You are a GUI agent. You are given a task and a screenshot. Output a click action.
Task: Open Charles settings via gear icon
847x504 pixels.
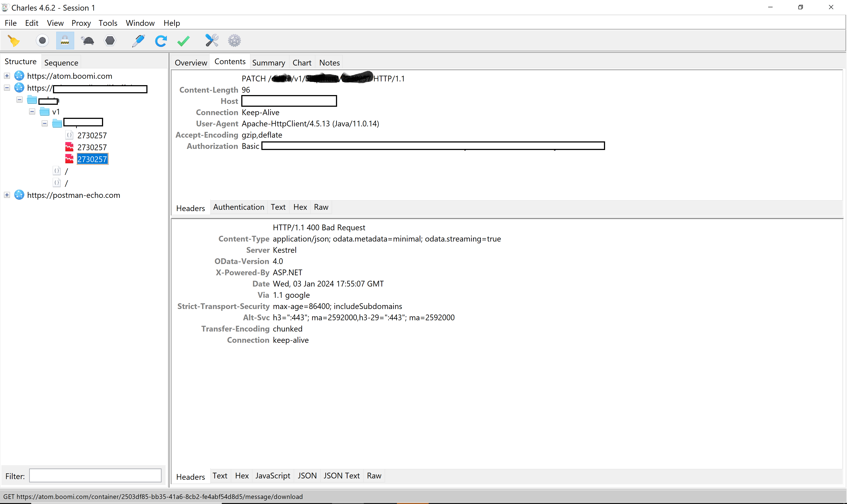[x=234, y=40]
